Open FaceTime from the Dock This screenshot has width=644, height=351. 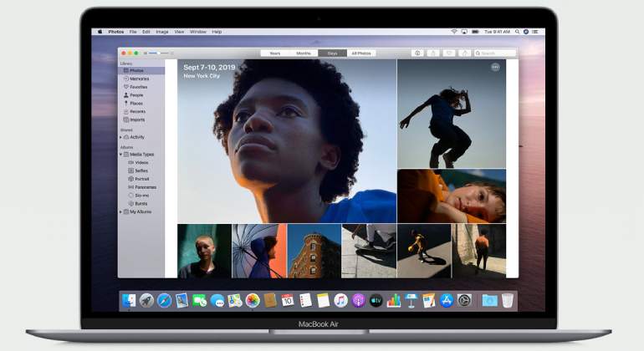(x=199, y=301)
